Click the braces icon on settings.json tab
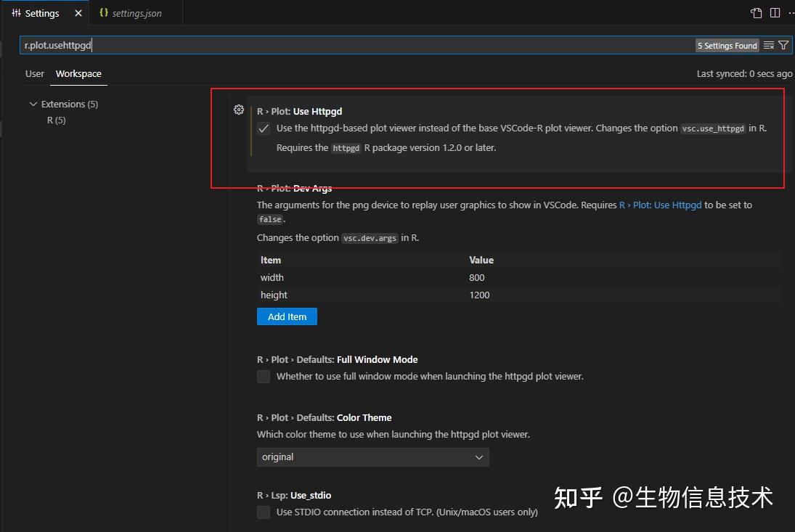 click(104, 12)
